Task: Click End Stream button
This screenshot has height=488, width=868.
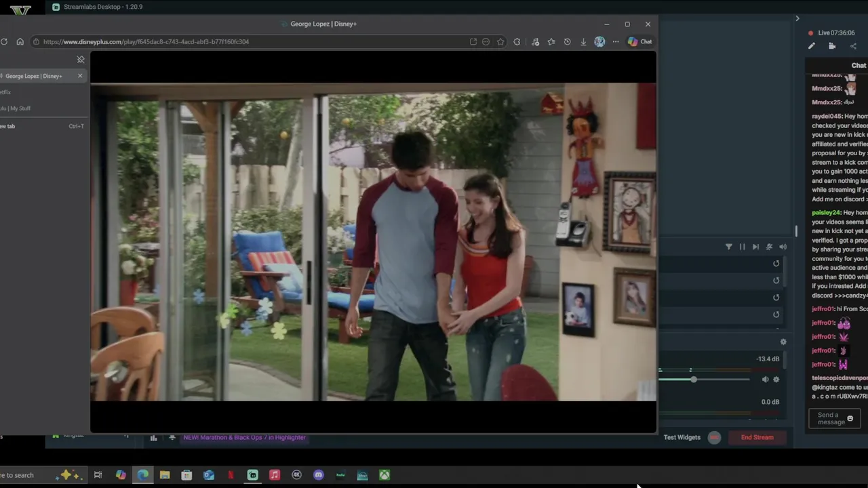Action: [757, 437]
